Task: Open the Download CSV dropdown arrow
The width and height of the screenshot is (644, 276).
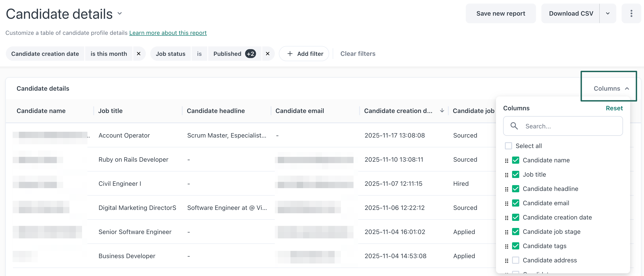Action: coord(608,13)
